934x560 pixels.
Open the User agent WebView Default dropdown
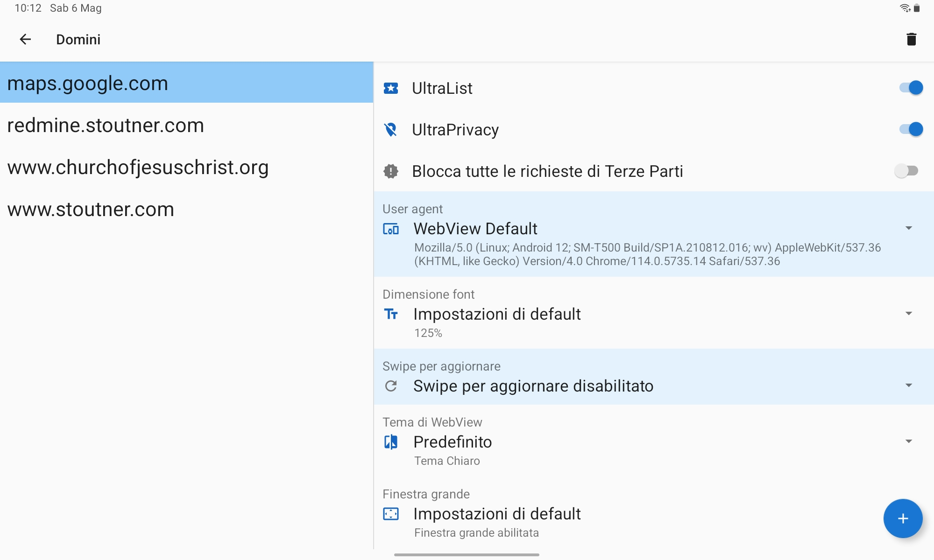pos(908,228)
